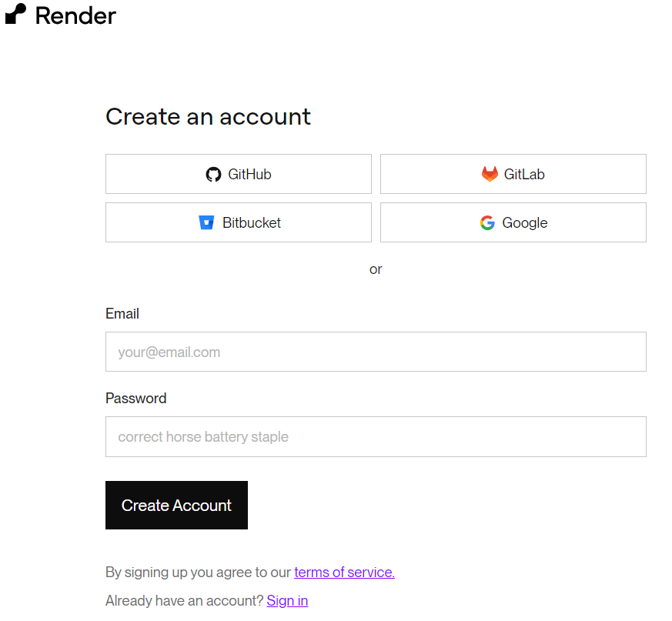Viewport: 672px width, 621px height.
Task: Sign up using the GitLab label
Action: [524, 175]
